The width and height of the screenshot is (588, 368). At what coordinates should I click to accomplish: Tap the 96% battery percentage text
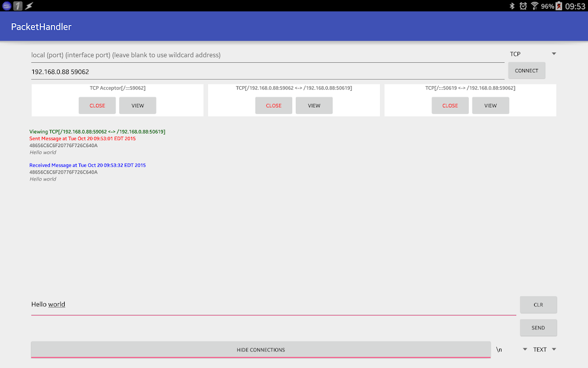click(x=548, y=7)
